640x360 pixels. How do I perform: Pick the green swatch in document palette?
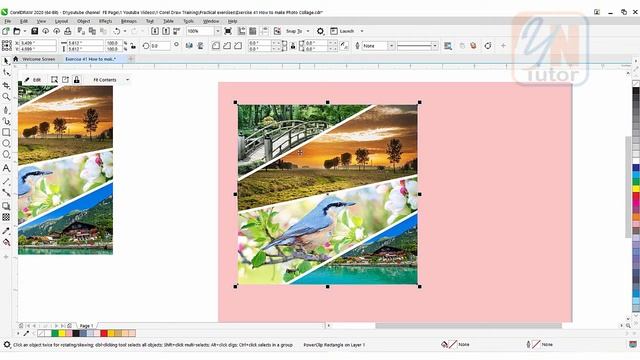click(54, 333)
